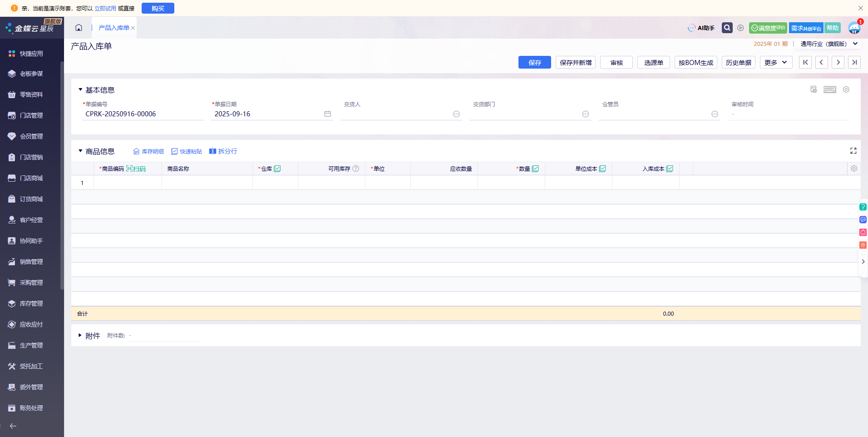This screenshot has width=868, height=437.
Task: Open the 更多 dropdown menu
Action: (775, 63)
